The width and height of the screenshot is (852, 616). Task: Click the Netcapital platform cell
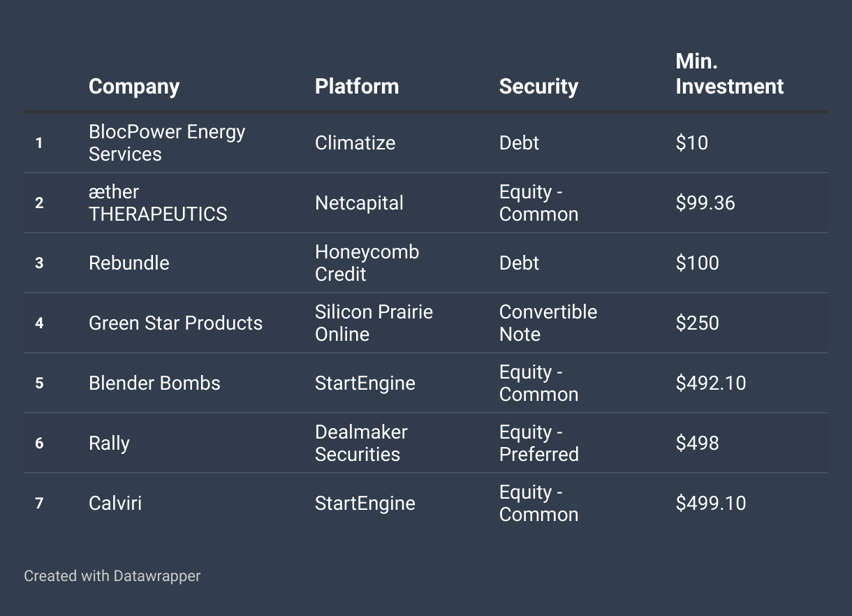(359, 203)
